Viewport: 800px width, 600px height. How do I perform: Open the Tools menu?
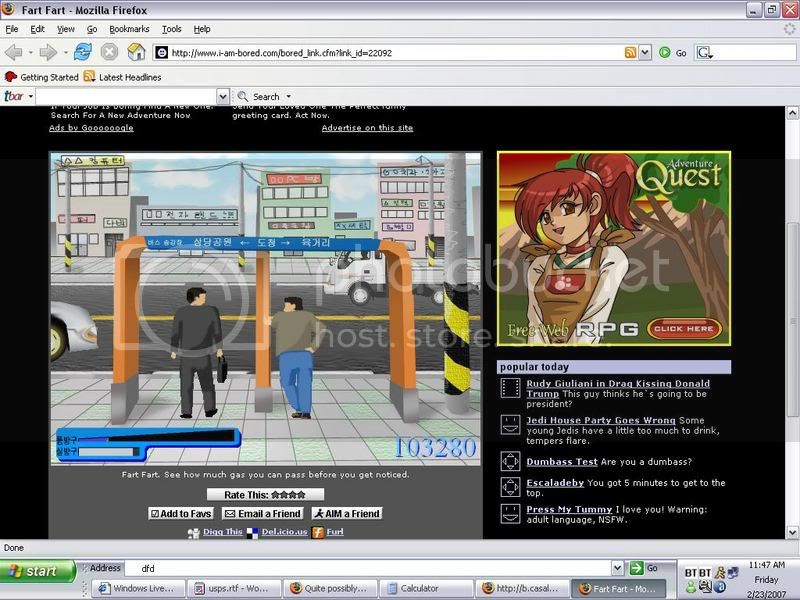tap(171, 29)
